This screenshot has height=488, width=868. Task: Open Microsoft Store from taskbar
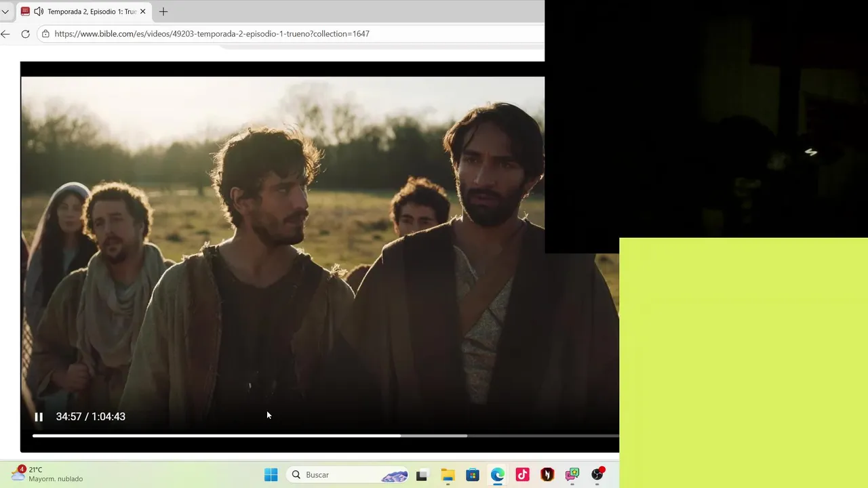click(473, 475)
